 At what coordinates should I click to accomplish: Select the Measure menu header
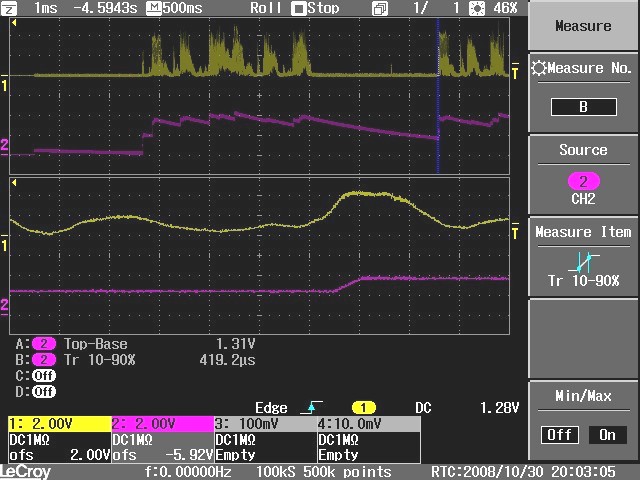click(583, 25)
